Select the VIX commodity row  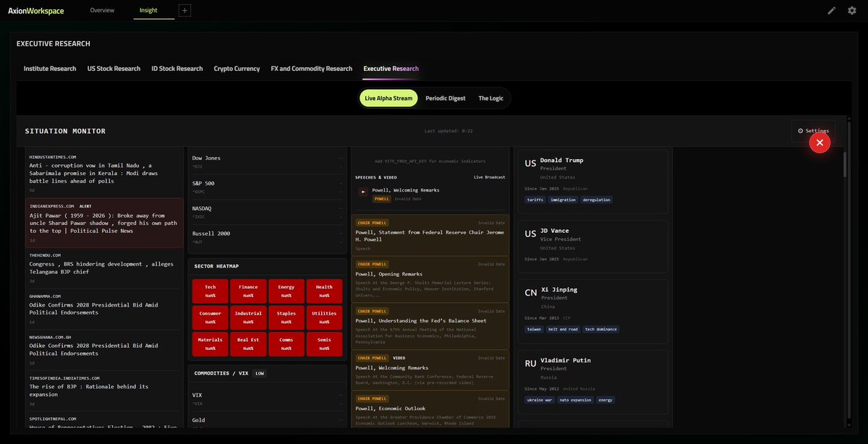tap(267, 398)
